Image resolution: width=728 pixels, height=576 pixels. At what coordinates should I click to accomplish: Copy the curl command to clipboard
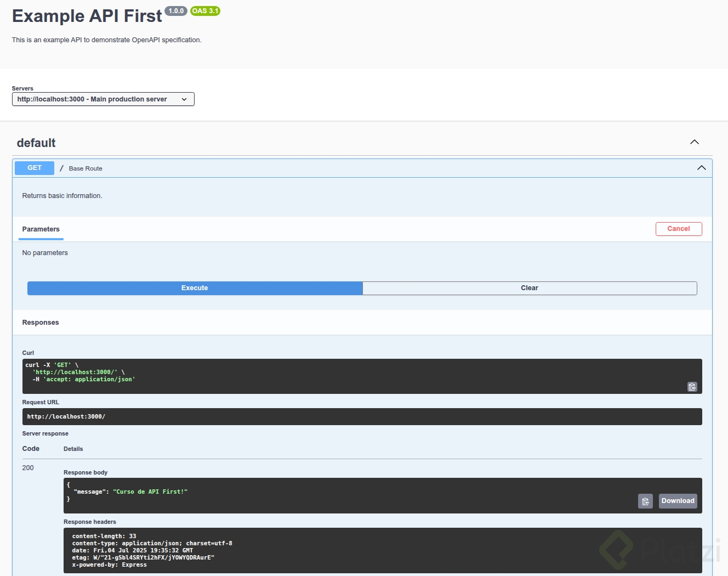point(692,387)
